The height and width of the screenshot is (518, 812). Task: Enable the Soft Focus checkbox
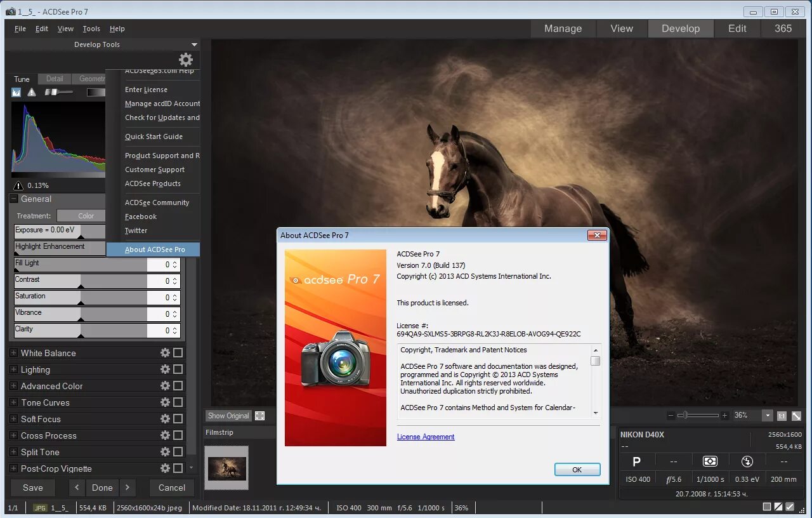tap(178, 418)
